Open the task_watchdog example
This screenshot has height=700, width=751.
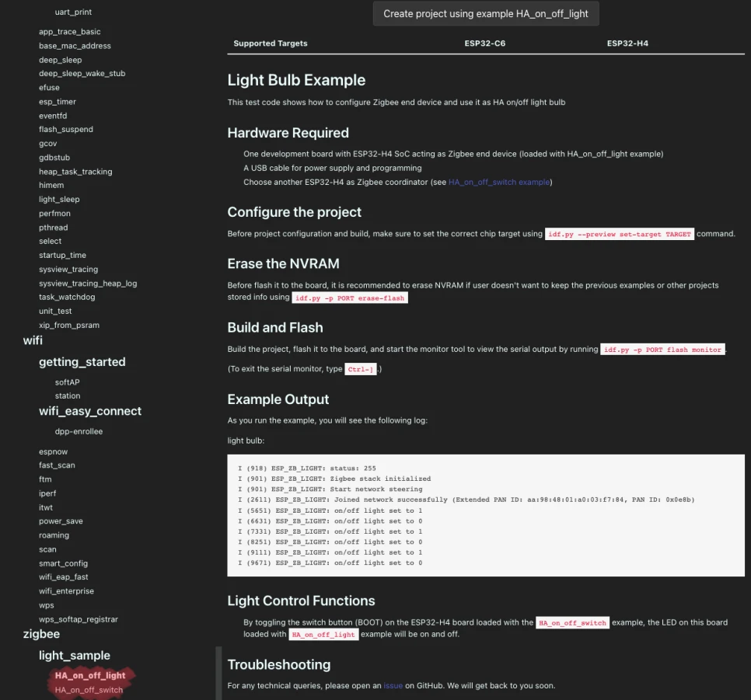coord(67,297)
